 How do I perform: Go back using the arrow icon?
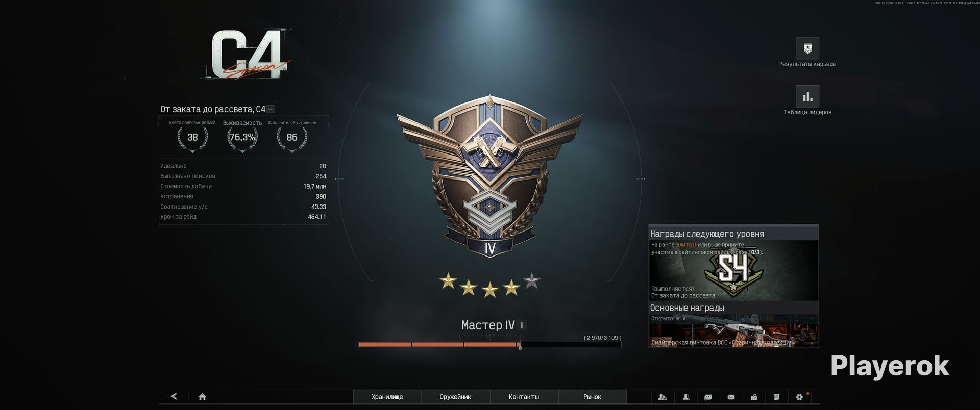[174, 397]
